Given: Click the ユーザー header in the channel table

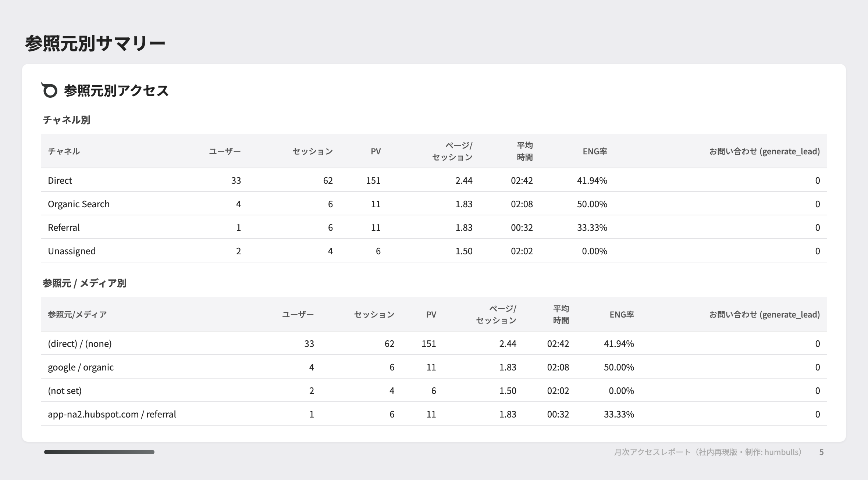Looking at the screenshot, I should click(225, 151).
